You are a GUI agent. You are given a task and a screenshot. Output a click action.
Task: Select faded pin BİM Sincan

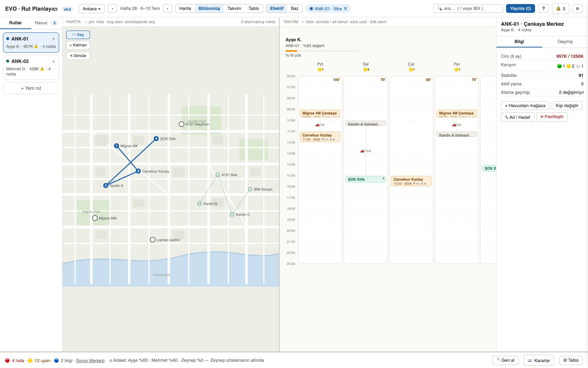coord(250,189)
